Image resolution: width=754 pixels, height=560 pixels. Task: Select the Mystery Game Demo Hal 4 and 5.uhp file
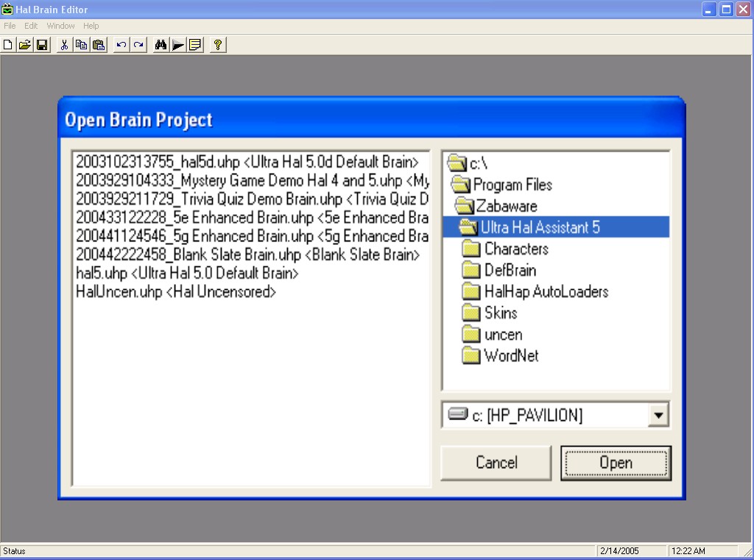(253, 181)
